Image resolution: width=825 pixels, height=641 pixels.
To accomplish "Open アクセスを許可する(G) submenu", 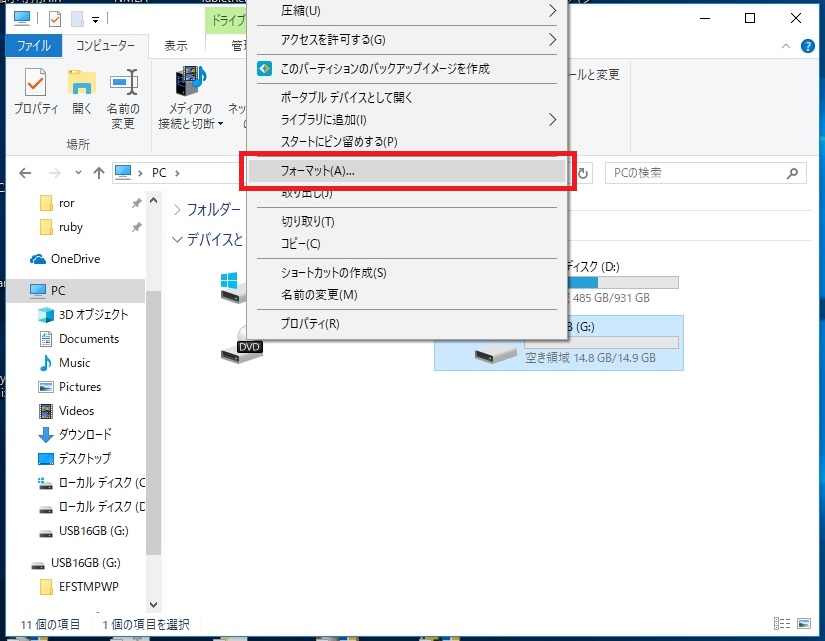I will pyautogui.click(x=407, y=39).
